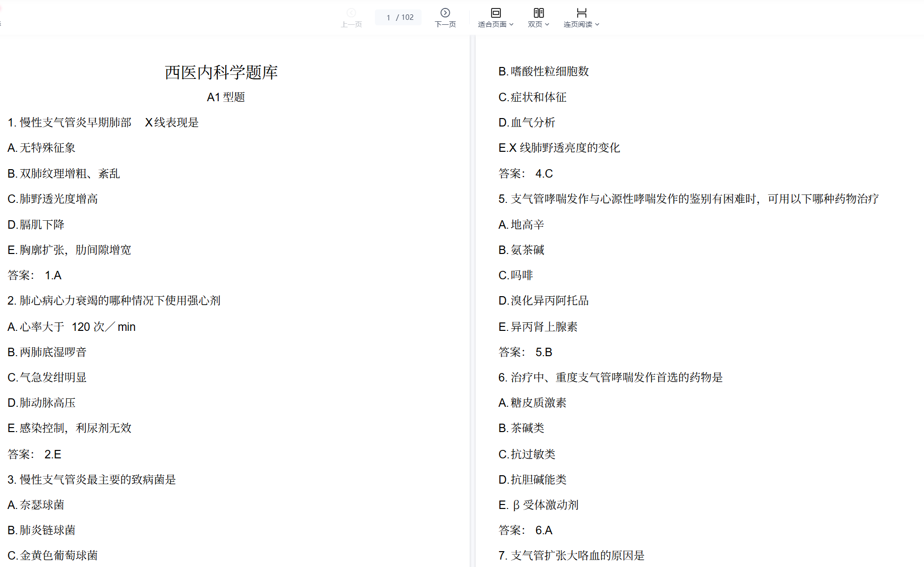924x567 pixels.
Task: Click the page number field showing 1
Action: tap(388, 17)
